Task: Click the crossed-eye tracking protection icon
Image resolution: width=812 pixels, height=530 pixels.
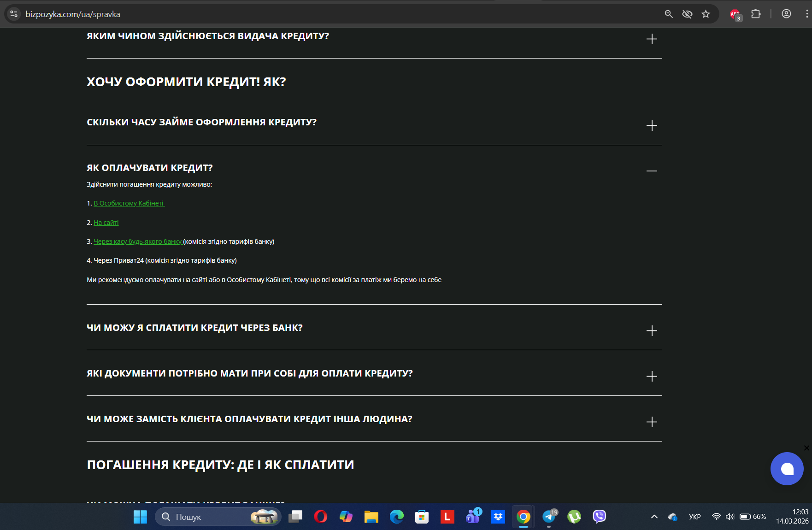Action: [x=687, y=14]
